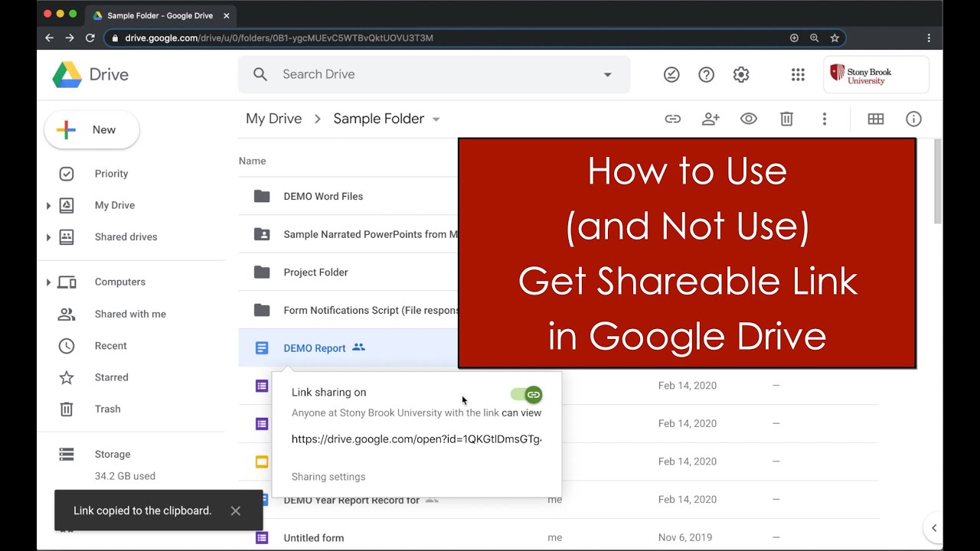The image size is (980, 551).
Task: Show details with the info icon
Action: click(913, 119)
